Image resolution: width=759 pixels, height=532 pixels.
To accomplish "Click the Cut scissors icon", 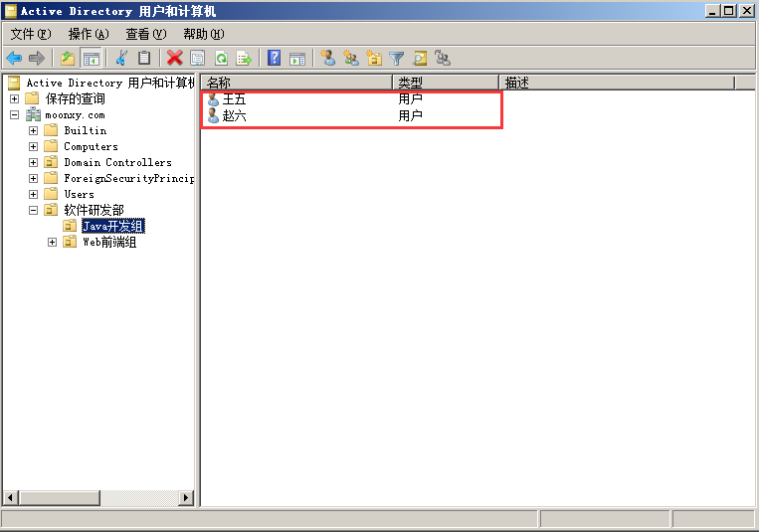I will point(121,59).
